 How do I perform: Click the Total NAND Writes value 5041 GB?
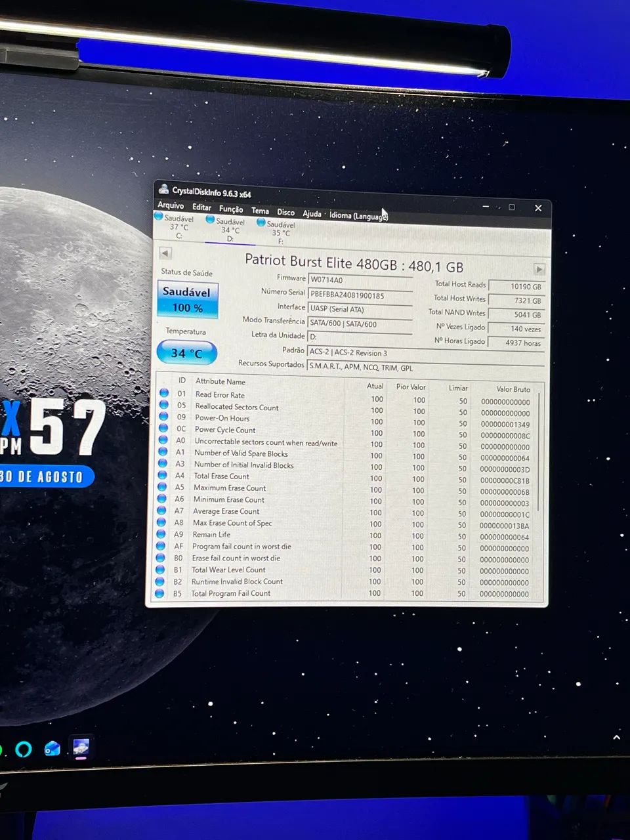pos(516,314)
